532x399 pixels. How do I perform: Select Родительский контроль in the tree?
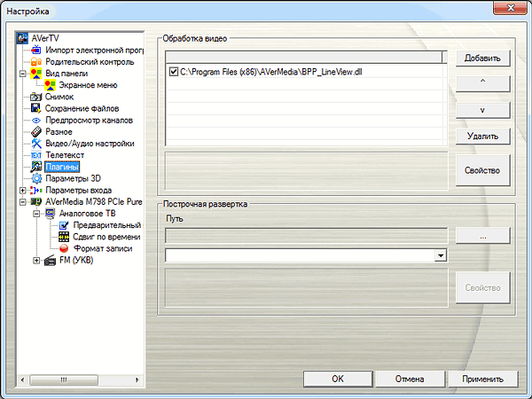[x=90, y=62]
